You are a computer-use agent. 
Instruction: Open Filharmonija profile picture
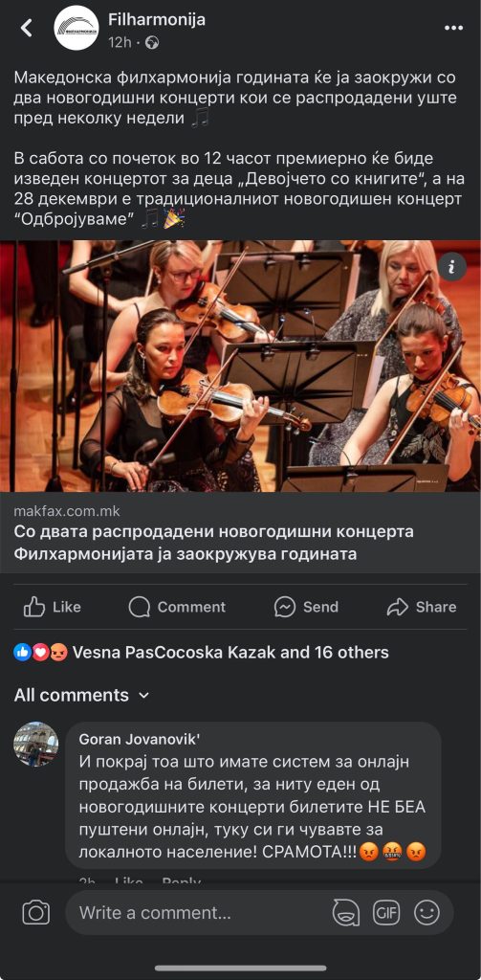[77, 28]
